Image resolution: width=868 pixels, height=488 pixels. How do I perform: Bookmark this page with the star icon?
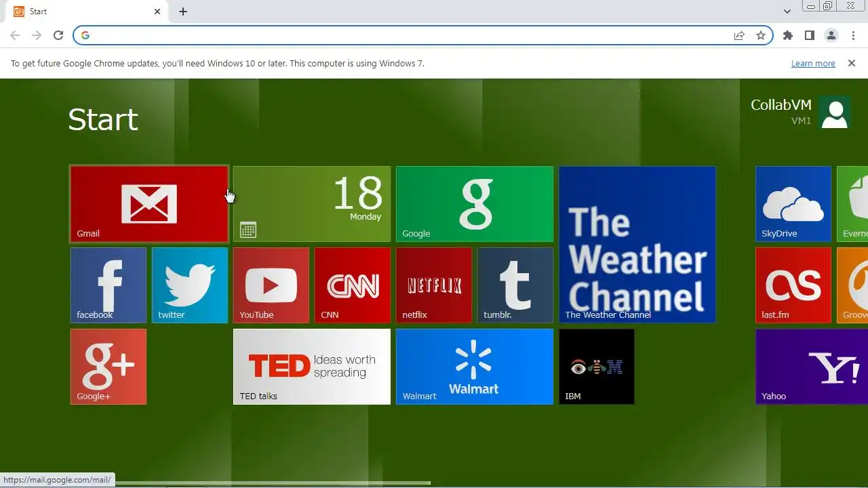pyautogui.click(x=761, y=35)
